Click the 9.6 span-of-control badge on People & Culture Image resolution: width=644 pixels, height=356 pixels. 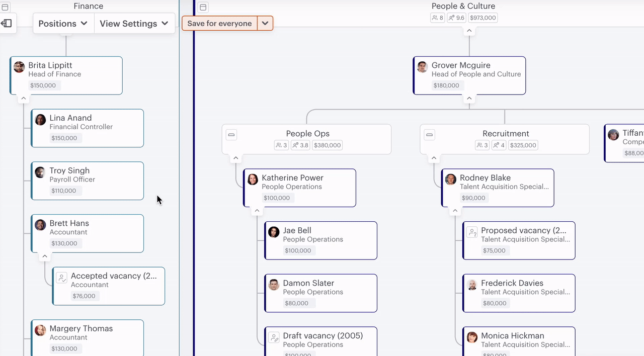pos(456,17)
